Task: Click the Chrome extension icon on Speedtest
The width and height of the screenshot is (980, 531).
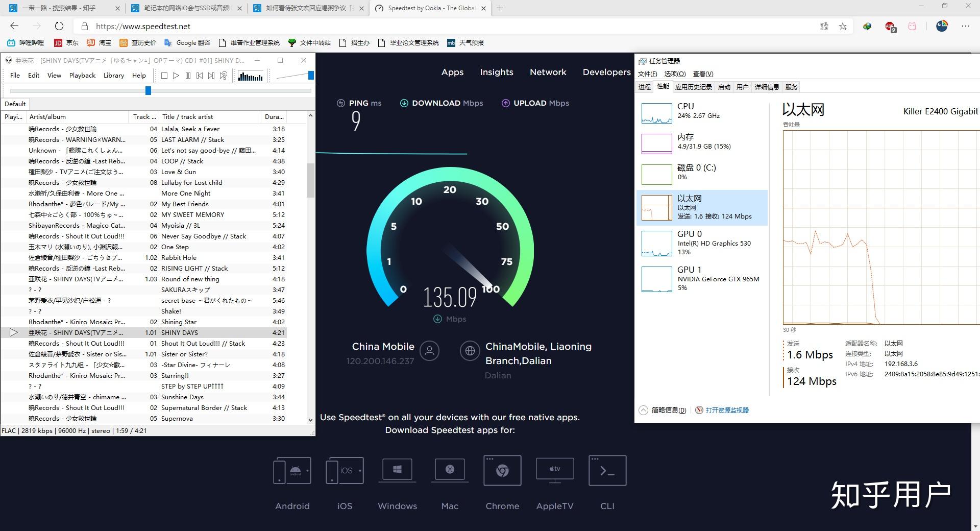Action: pyautogui.click(x=502, y=470)
